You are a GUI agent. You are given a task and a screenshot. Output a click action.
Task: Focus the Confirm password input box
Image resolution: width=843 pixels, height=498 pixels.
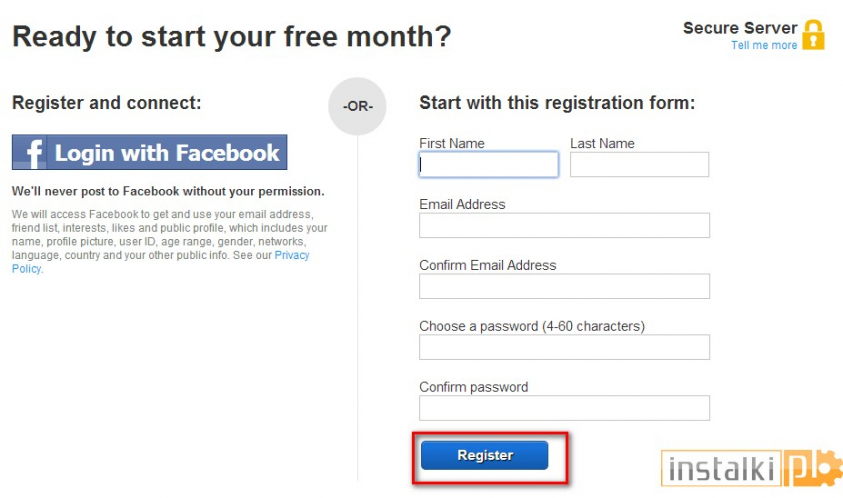[x=564, y=408]
